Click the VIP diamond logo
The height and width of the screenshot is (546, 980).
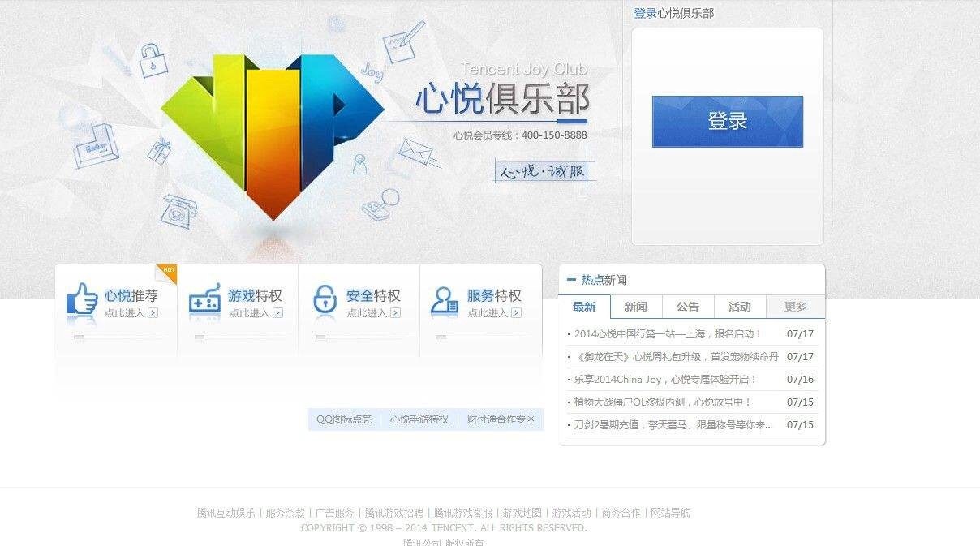click(272, 135)
